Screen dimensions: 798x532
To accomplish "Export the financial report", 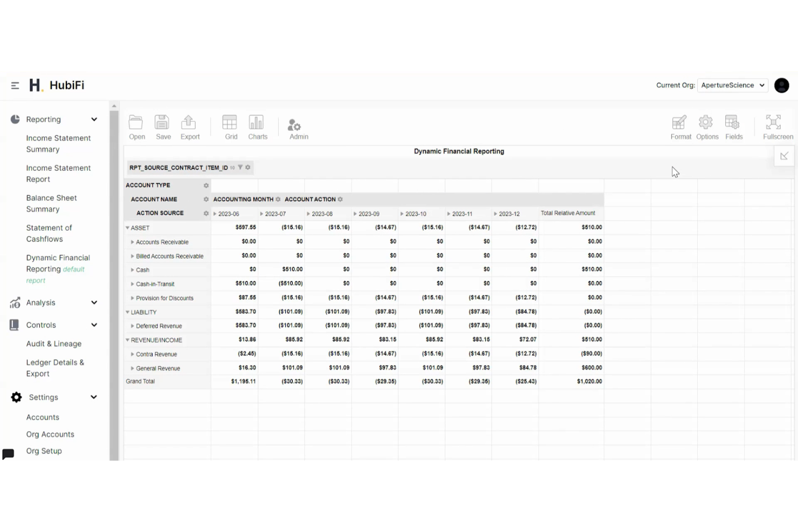I will (x=189, y=126).
